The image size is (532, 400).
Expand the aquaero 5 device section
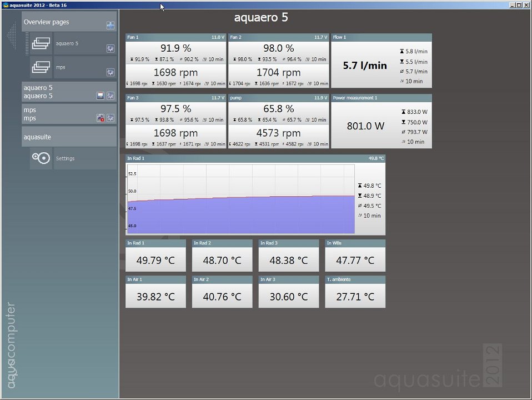69,92
